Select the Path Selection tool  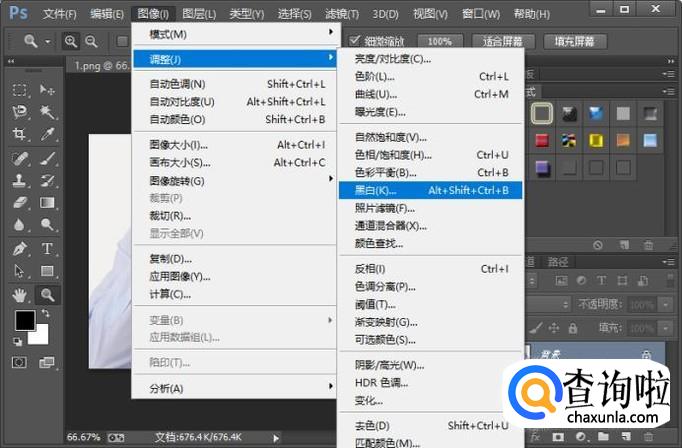point(19,271)
